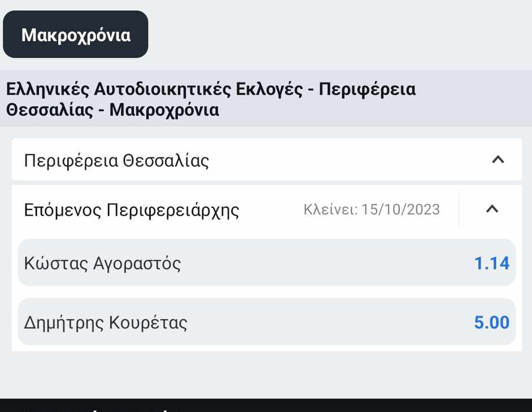The height and width of the screenshot is (412, 532).
Task: Click the word Μακροχρόνια in the header title
Action: [x=164, y=109]
